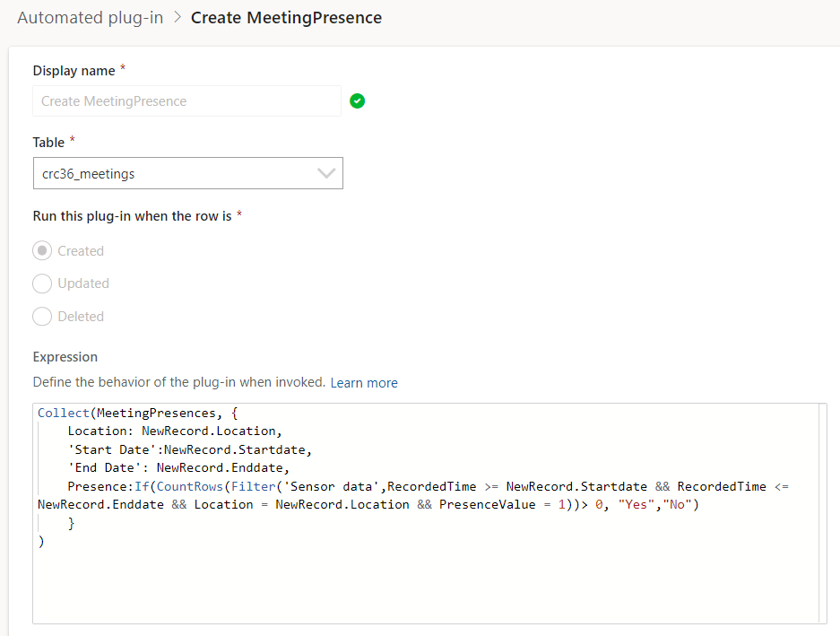Click the breadcrumb chevron separator
840x636 pixels.
(x=178, y=18)
